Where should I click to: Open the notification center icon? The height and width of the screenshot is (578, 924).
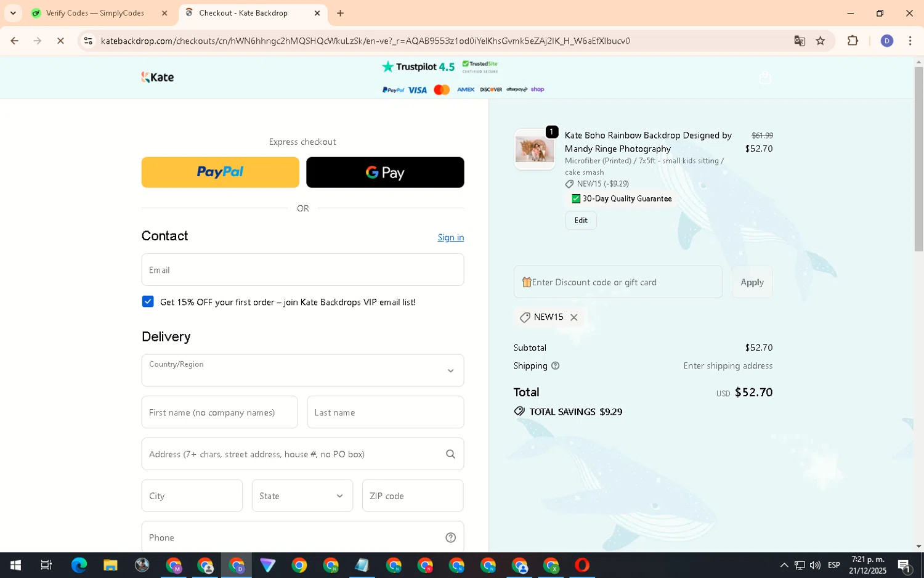pos(904,565)
